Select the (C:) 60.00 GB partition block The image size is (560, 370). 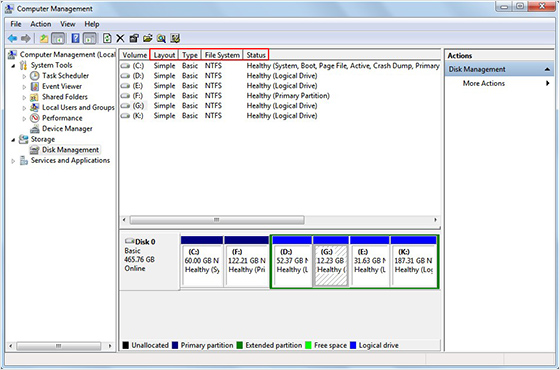pos(202,261)
